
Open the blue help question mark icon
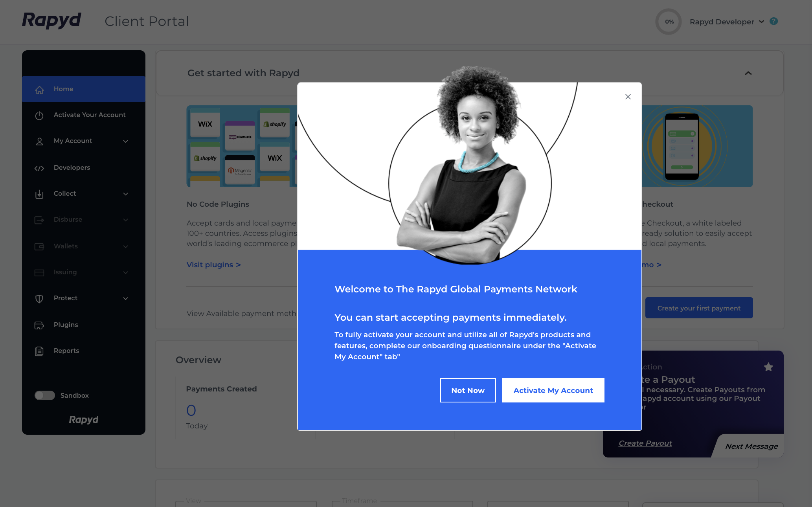773,21
